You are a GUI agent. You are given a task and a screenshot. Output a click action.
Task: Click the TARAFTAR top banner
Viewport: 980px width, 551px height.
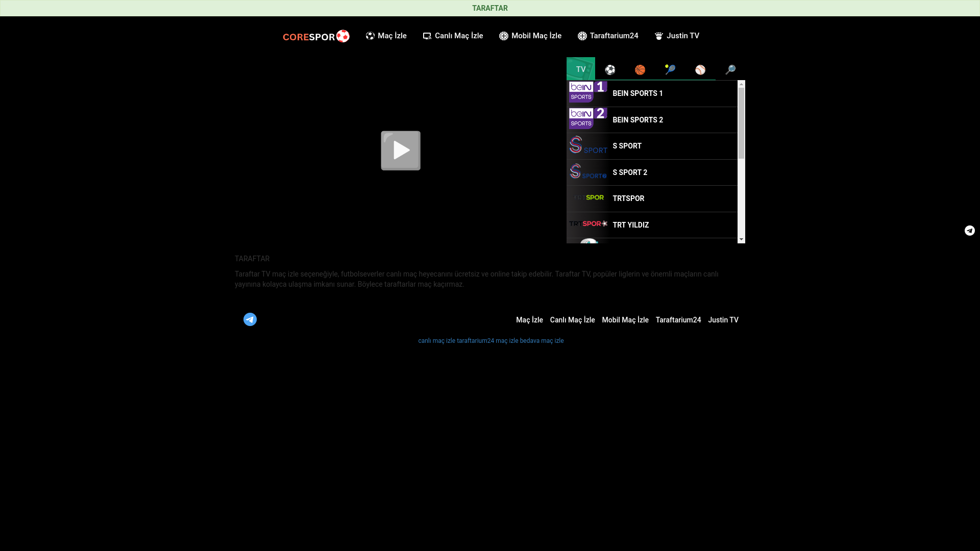point(490,8)
